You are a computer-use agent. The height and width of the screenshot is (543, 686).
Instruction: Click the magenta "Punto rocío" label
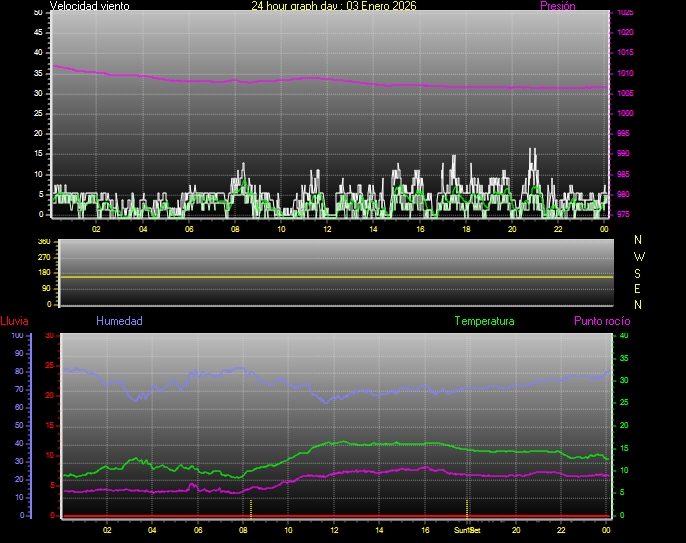602,321
